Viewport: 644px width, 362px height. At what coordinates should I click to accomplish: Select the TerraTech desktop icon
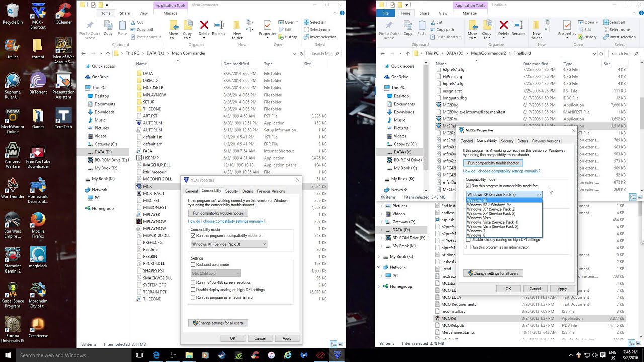point(63,119)
